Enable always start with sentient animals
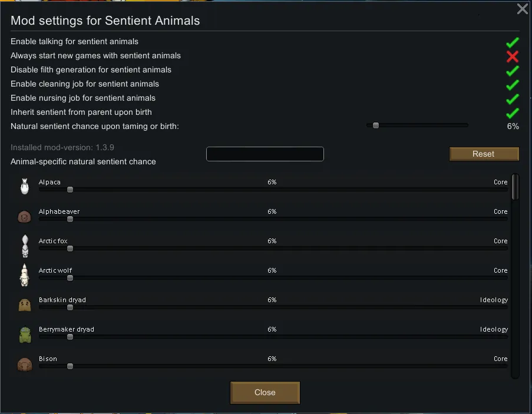Viewport: 532px width, 414px height. [x=512, y=57]
